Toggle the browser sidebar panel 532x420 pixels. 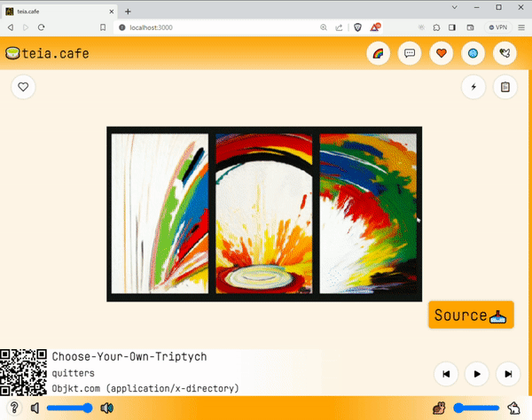(x=452, y=27)
